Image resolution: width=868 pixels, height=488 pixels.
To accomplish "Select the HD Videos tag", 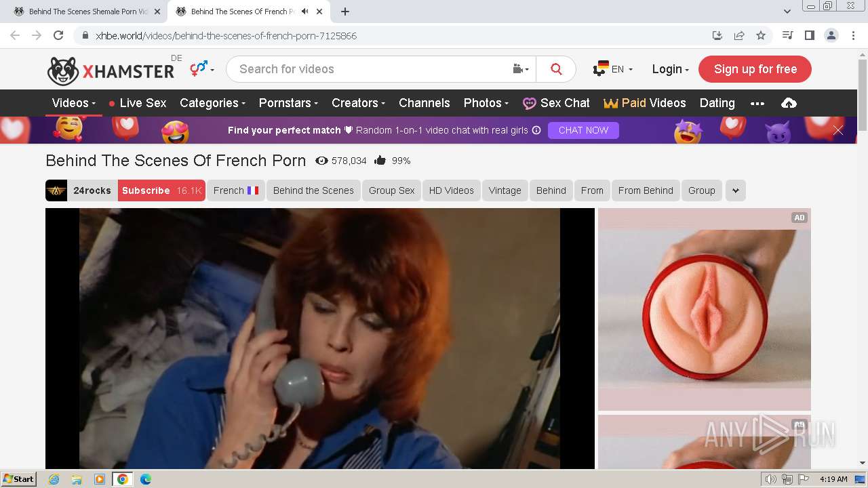I will tap(451, 190).
